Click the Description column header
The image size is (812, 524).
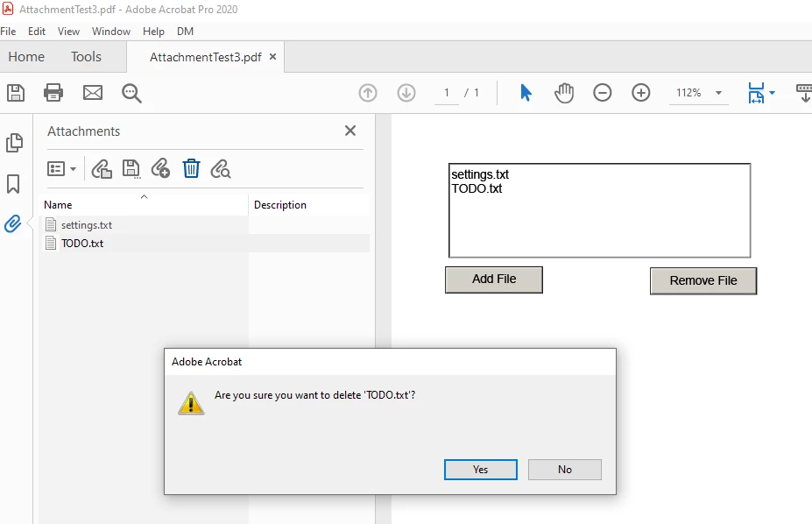(309, 204)
